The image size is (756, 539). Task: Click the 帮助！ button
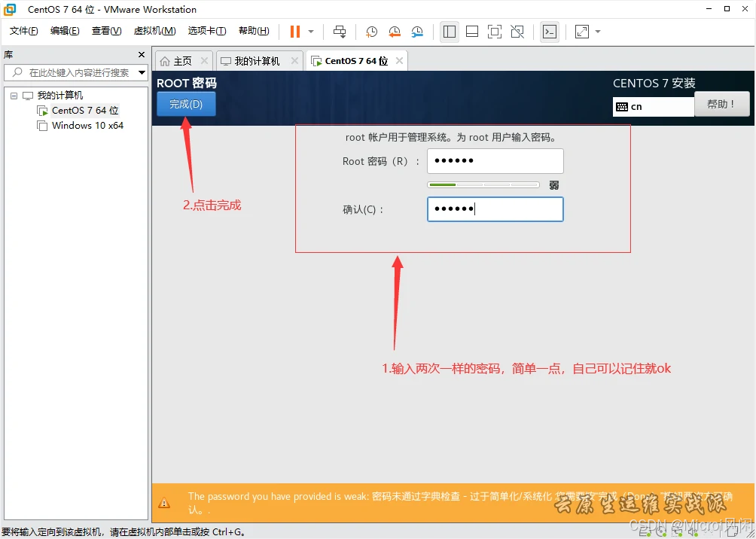pos(722,104)
